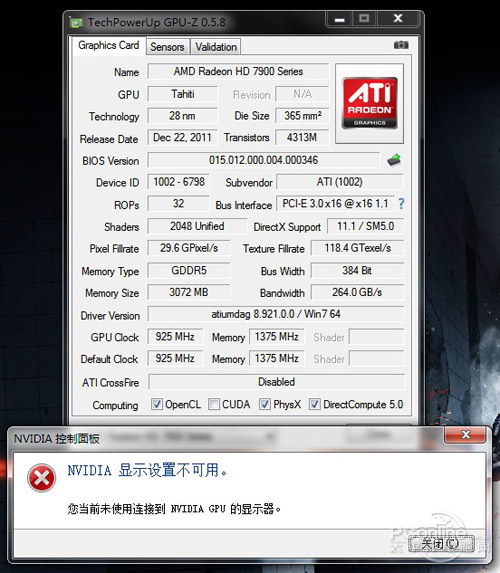Click the Bus Interface question mark
The height and width of the screenshot is (573, 500).
pyautogui.click(x=401, y=204)
